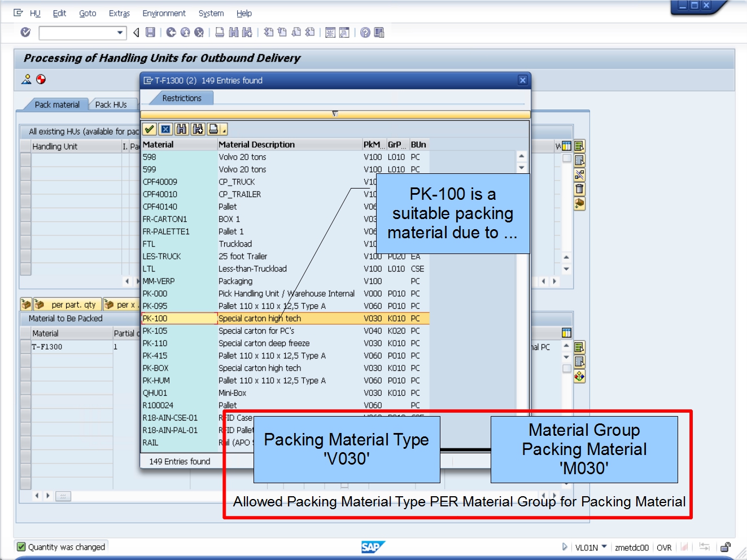Screen dimensions: 747x560
Task: Open Find via main toolbar binoculars
Action: tap(234, 32)
